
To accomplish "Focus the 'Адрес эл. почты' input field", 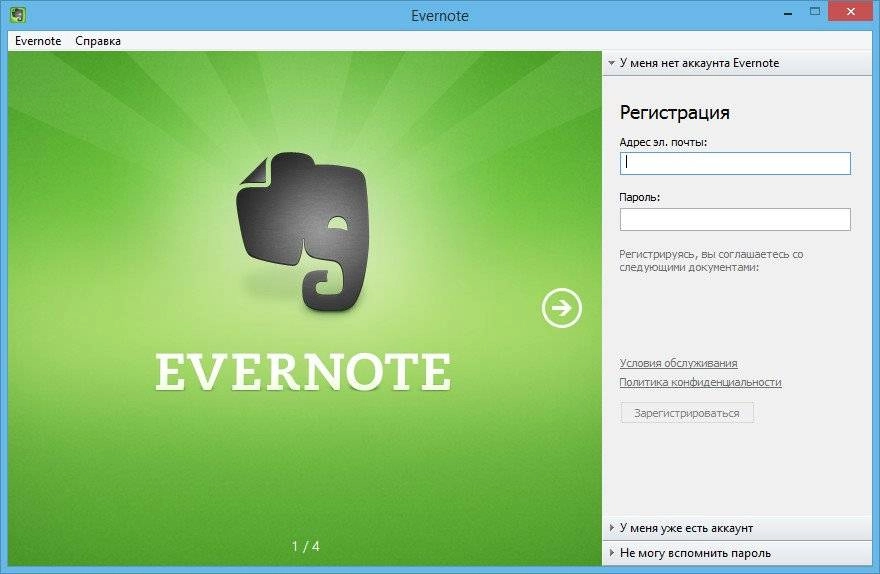I will [735, 163].
